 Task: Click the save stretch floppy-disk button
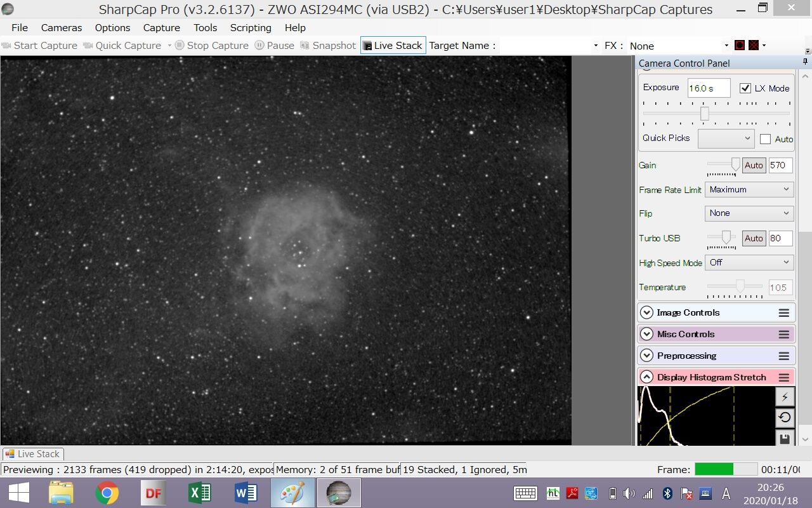785,438
